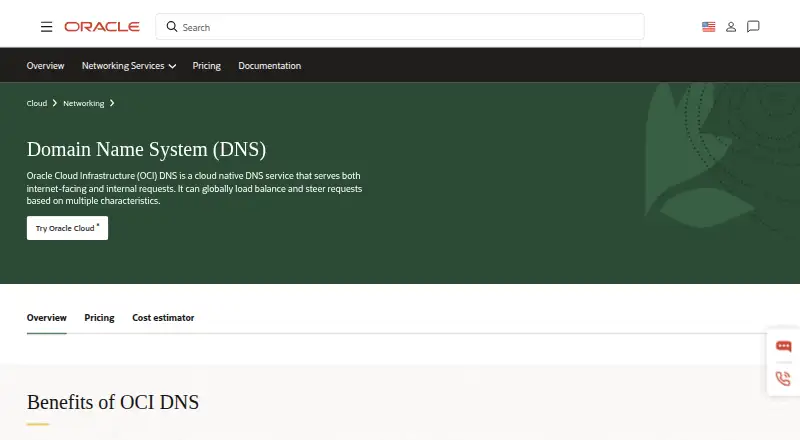This screenshot has height=440, width=800.
Task: Focus the Search input field
Action: point(400,27)
